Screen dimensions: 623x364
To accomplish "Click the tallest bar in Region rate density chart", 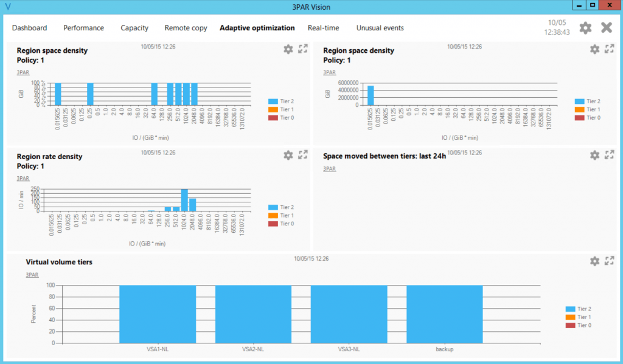I will pos(184,200).
